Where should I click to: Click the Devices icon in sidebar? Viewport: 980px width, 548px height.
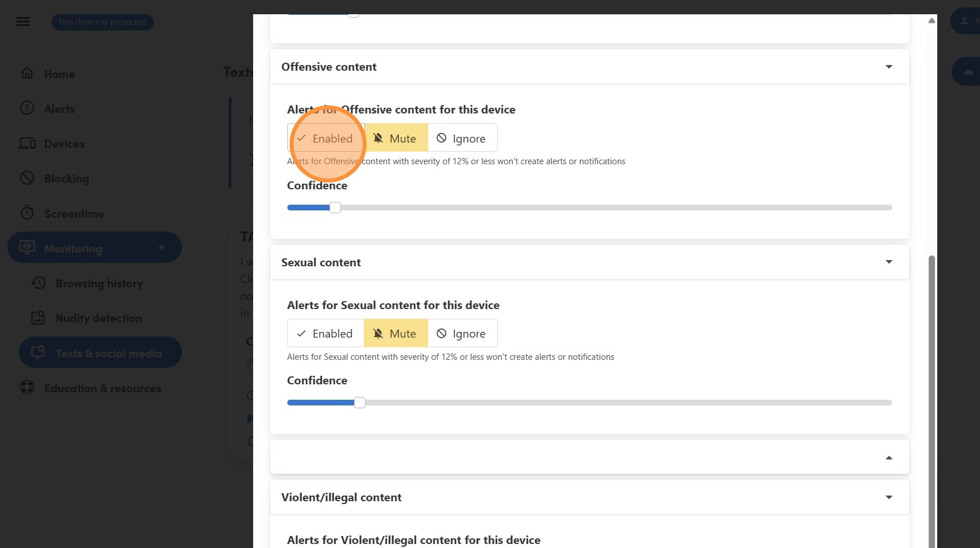[x=27, y=143]
